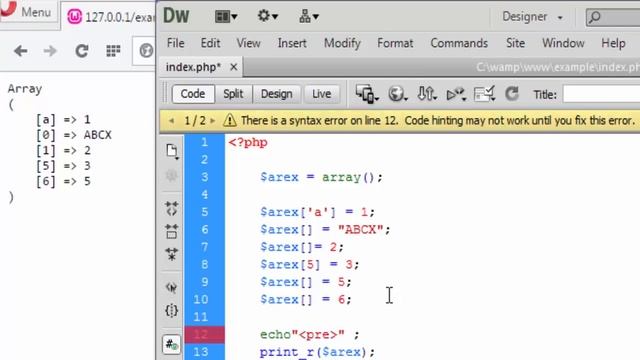Open the Site management icon menu
This screenshot has height=360, width=640.
point(309,17)
